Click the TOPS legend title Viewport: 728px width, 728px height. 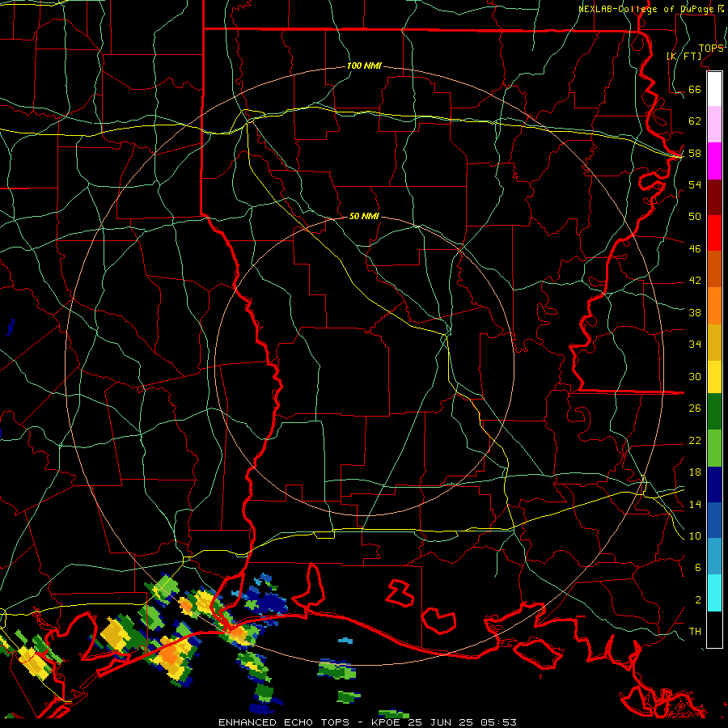click(x=711, y=49)
